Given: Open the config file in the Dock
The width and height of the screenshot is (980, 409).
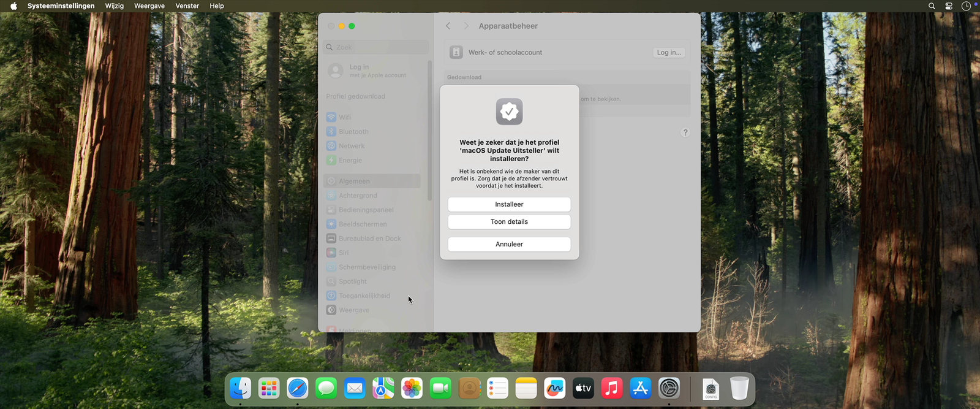Looking at the screenshot, I should click(x=711, y=389).
